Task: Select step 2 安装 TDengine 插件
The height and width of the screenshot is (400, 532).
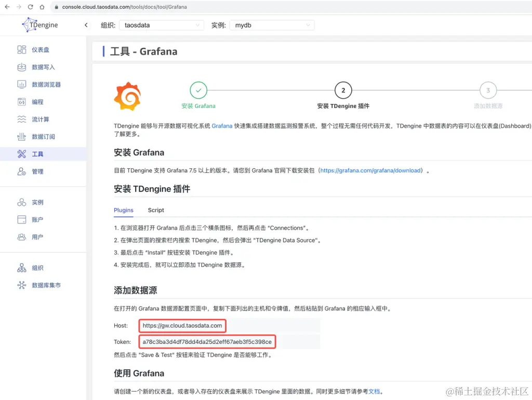Action: [343, 89]
